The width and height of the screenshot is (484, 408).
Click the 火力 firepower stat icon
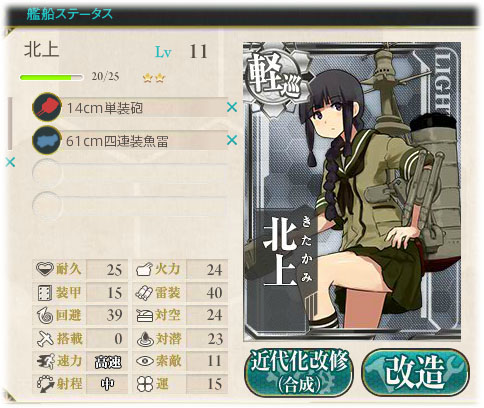(144, 269)
